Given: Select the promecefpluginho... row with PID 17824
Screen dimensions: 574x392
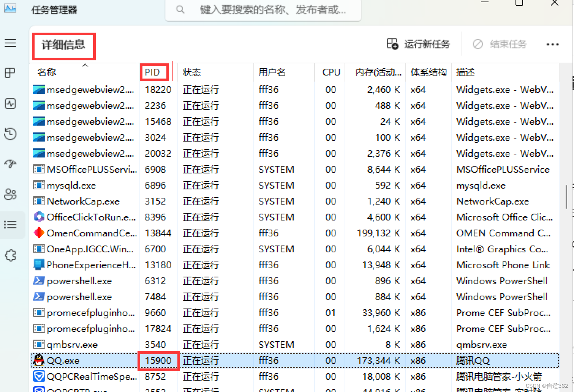Looking at the screenshot, I should tap(294, 329).
